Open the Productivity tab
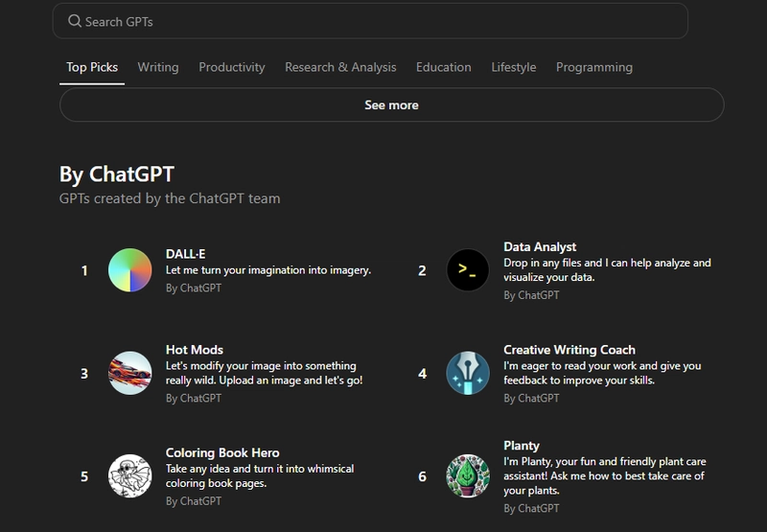 click(232, 67)
